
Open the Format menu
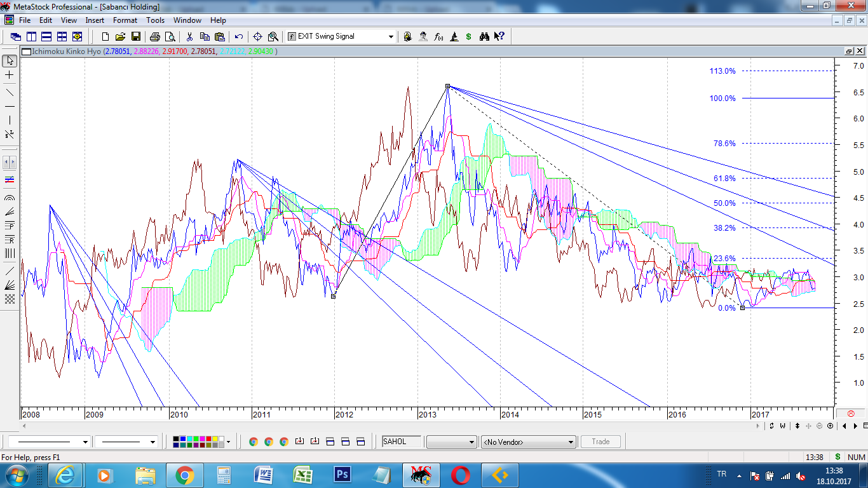pos(125,20)
